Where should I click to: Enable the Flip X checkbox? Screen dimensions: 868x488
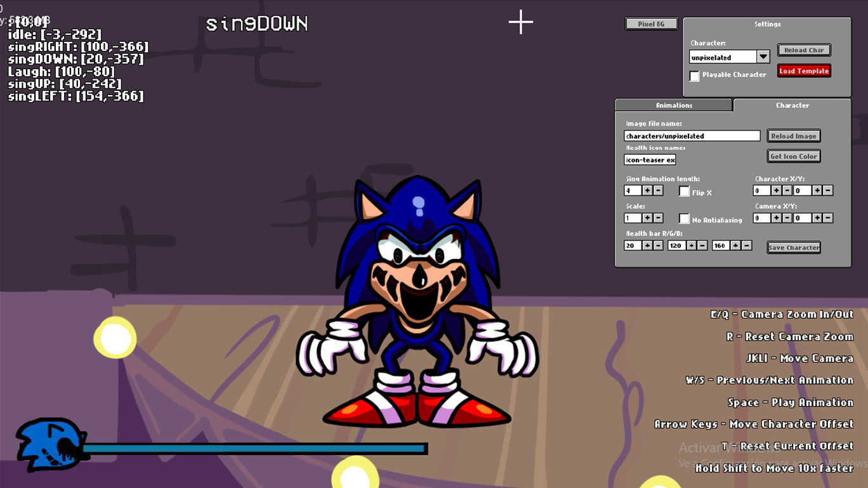(684, 192)
